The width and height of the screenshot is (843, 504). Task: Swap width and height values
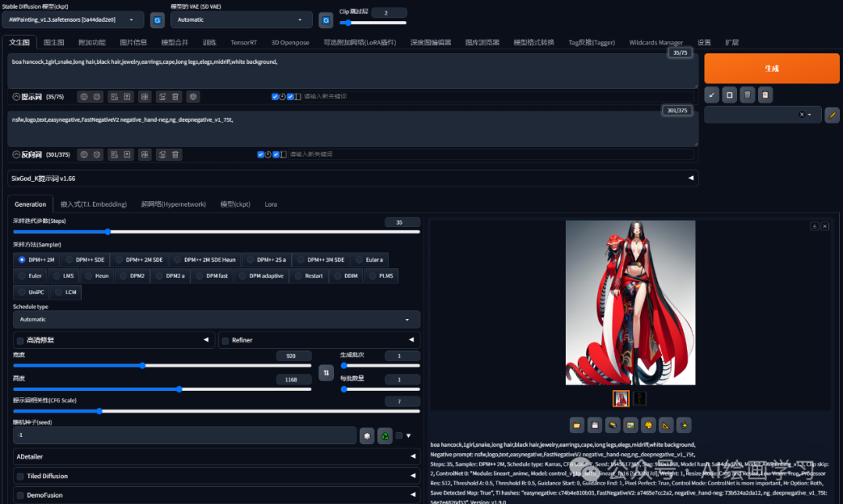pyautogui.click(x=326, y=373)
